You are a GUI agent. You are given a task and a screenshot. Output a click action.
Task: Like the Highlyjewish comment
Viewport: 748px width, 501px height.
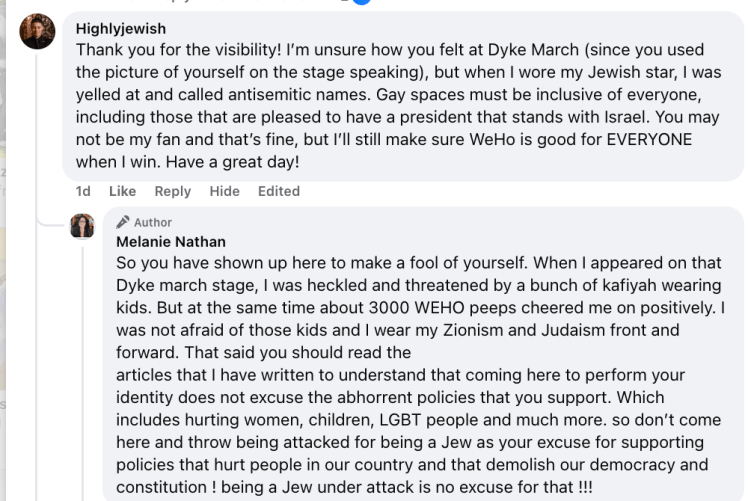(122, 191)
